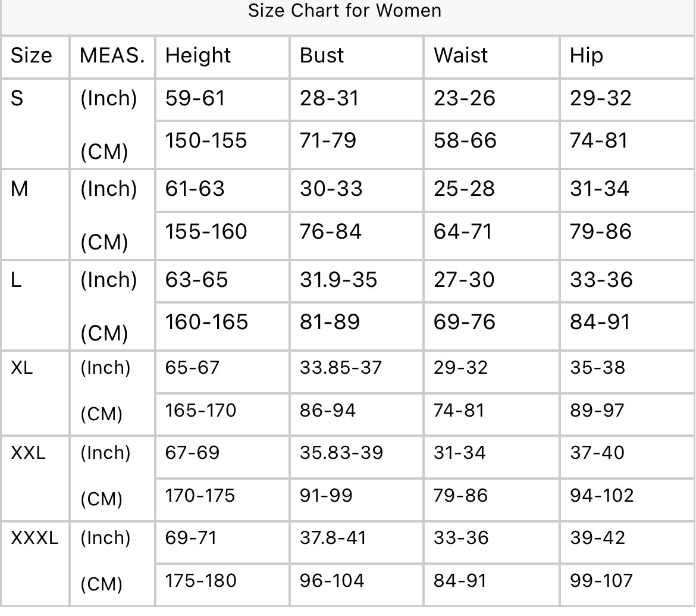Click hip cell reading 84-91

point(600,322)
